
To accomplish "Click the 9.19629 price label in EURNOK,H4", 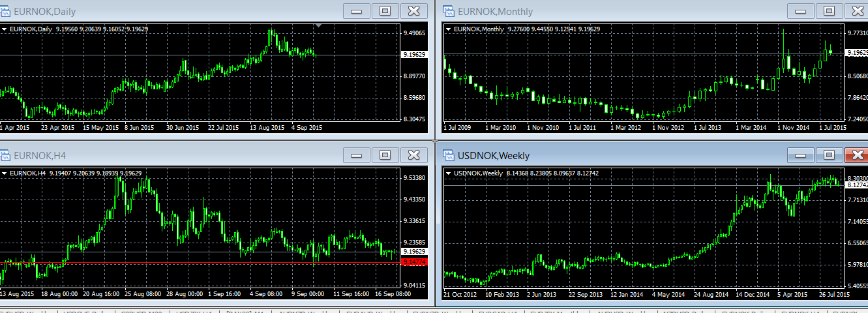I will click(x=414, y=251).
